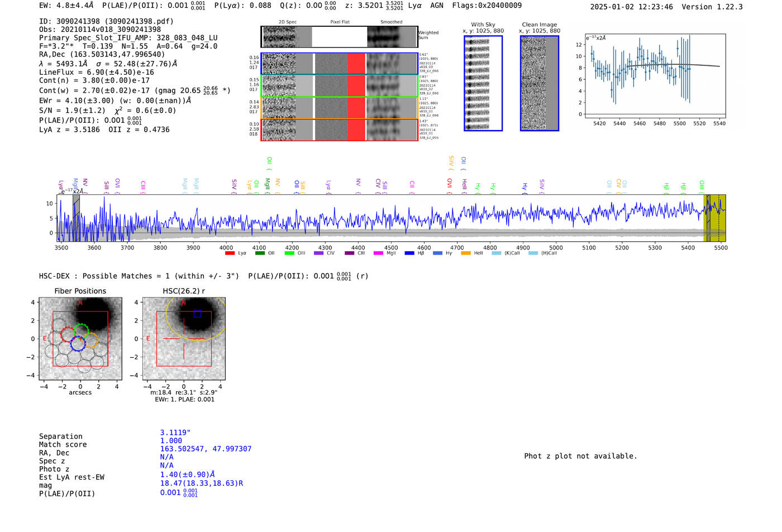
Task: Select the blue-bordered fiber spectrum row
Action: point(339,64)
